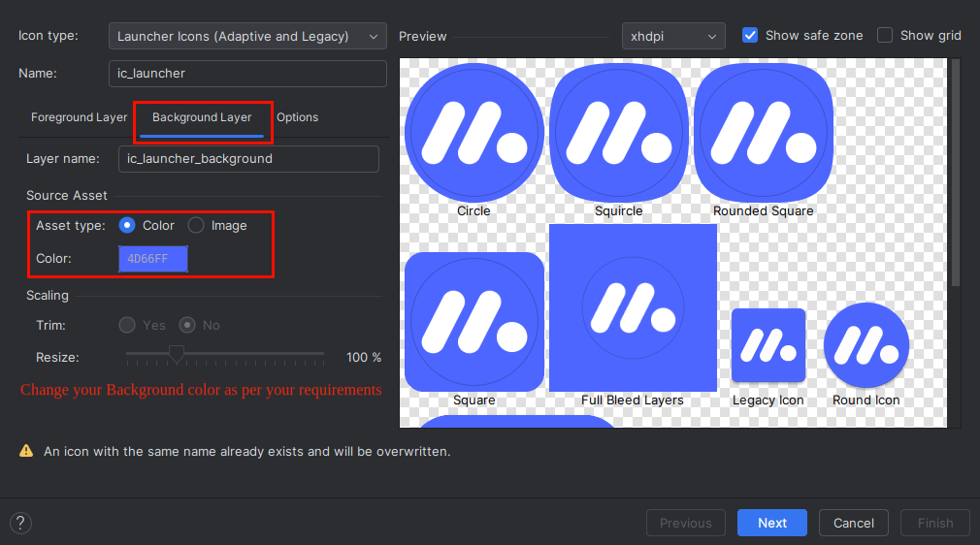The height and width of the screenshot is (545, 980).
Task: Enable the Show grid checkbox
Action: tap(885, 36)
